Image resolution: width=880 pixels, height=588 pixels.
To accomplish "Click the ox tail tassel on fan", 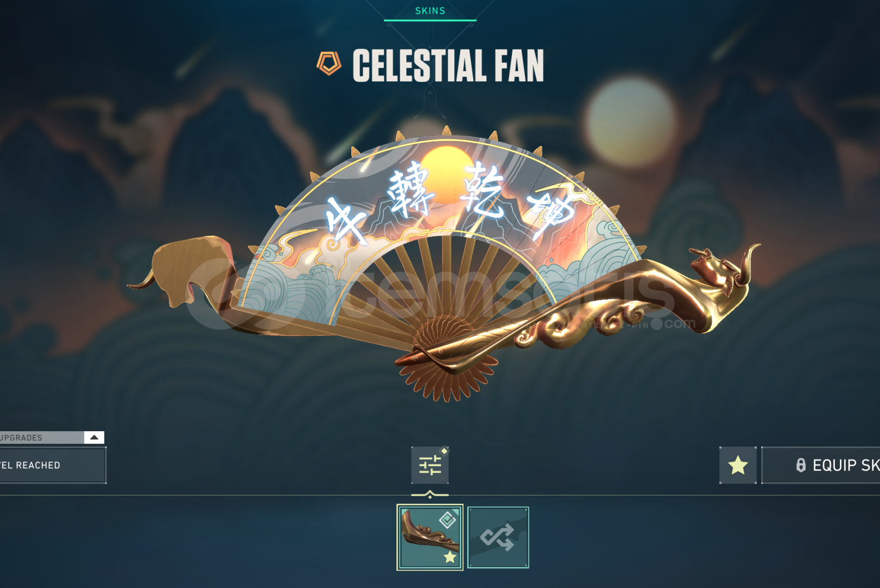I will coord(142,281).
